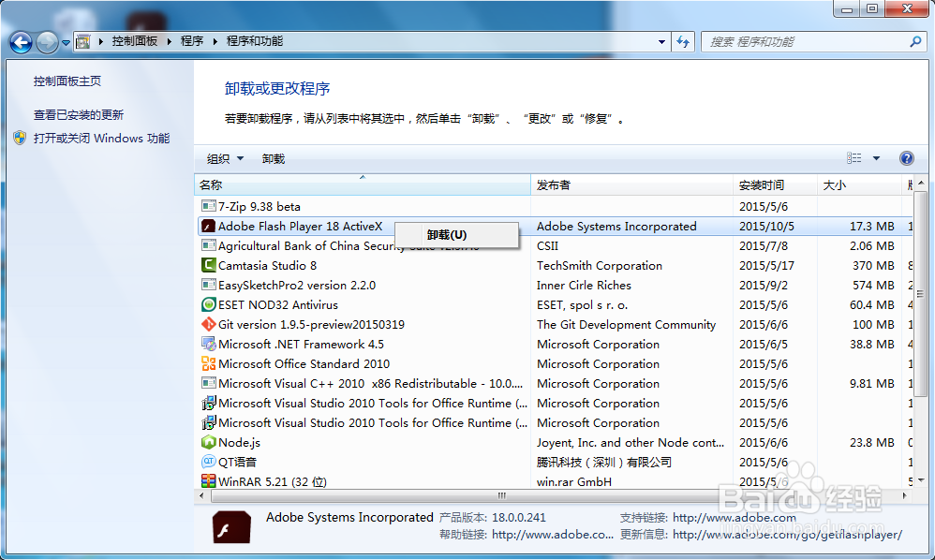
Task: Select QT语音 program name
Action: coord(237,463)
